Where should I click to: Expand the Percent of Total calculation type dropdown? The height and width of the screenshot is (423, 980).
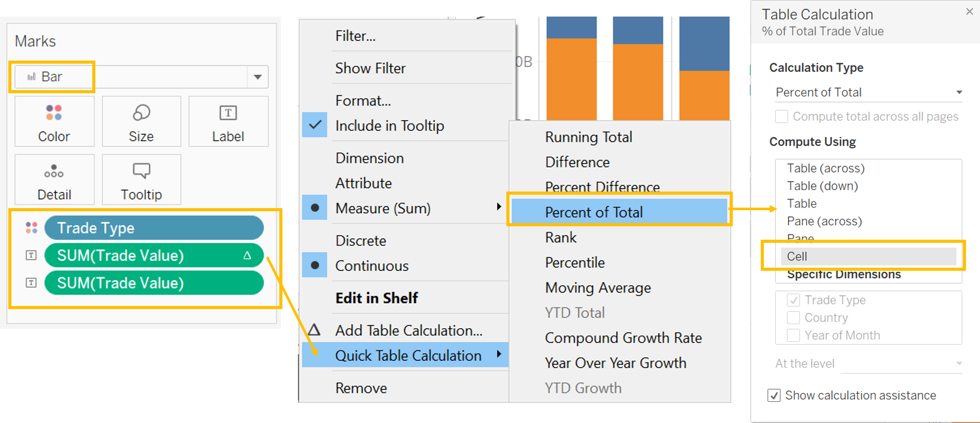959,92
